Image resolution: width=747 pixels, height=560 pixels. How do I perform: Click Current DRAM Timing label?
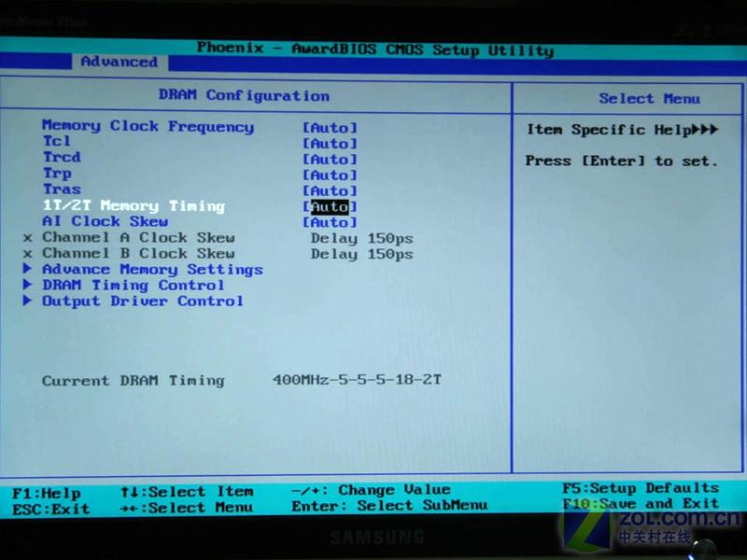pyautogui.click(x=133, y=381)
